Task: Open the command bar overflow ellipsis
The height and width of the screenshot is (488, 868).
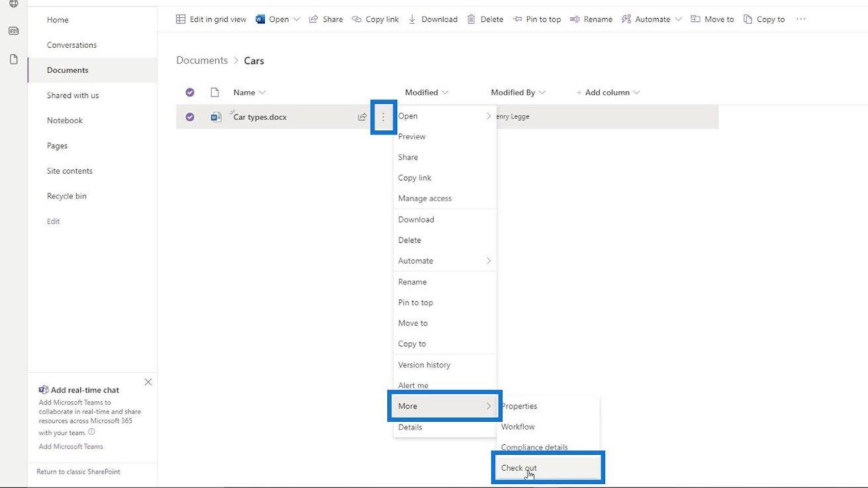Action: [x=801, y=19]
